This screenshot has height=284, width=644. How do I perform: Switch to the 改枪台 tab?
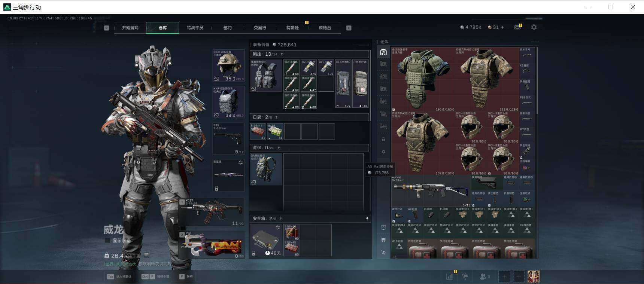[325, 28]
